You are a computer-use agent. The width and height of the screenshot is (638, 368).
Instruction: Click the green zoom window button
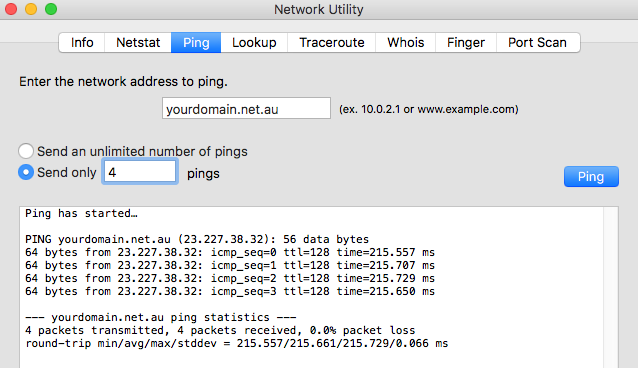[51, 9]
